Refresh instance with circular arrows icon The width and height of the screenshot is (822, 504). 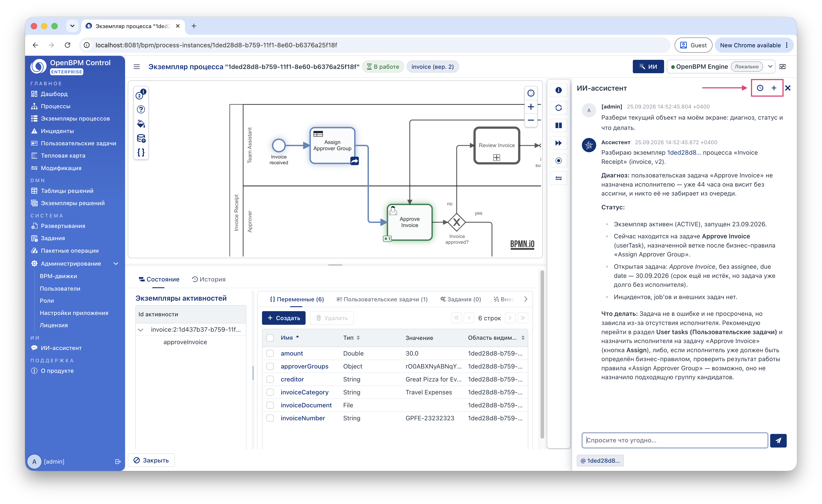click(x=558, y=108)
